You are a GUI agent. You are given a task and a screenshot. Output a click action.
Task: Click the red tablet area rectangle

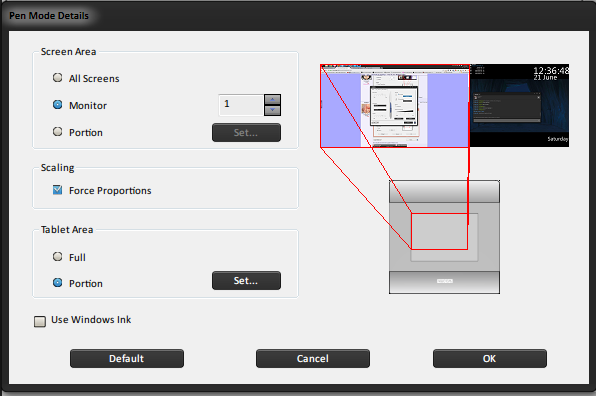(x=439, y=231)
